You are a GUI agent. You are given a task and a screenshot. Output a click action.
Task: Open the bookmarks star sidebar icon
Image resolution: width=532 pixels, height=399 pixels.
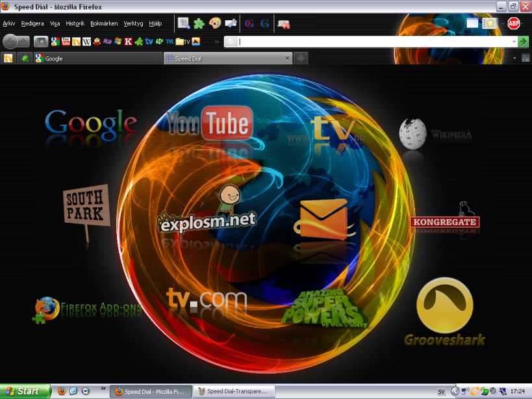[489, 23]
